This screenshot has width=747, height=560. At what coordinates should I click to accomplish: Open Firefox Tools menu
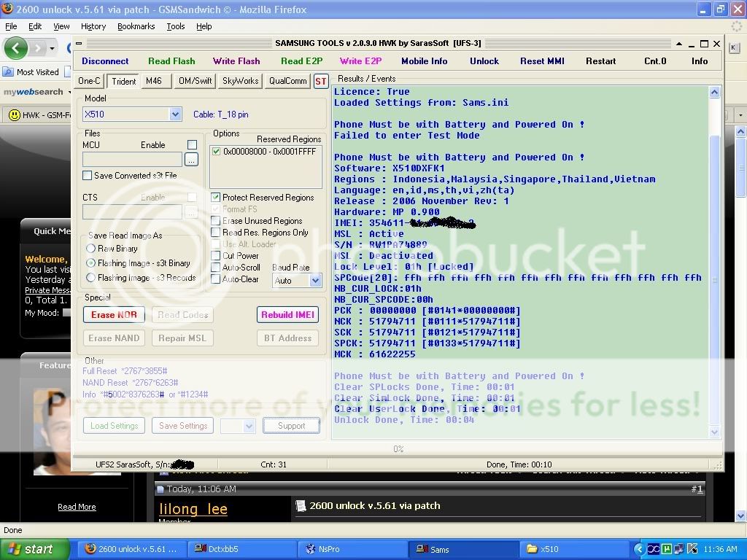click(x=176, y=26)
